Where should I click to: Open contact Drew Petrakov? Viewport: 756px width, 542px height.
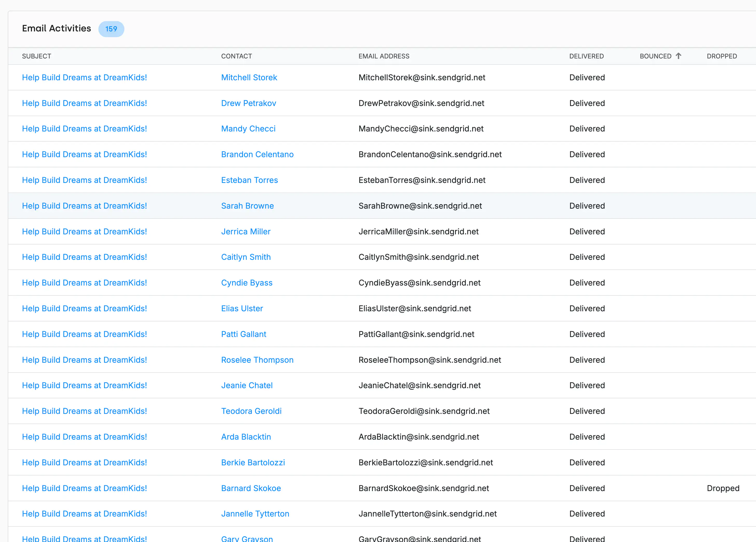pyautogui.click(x=248, y=103)
